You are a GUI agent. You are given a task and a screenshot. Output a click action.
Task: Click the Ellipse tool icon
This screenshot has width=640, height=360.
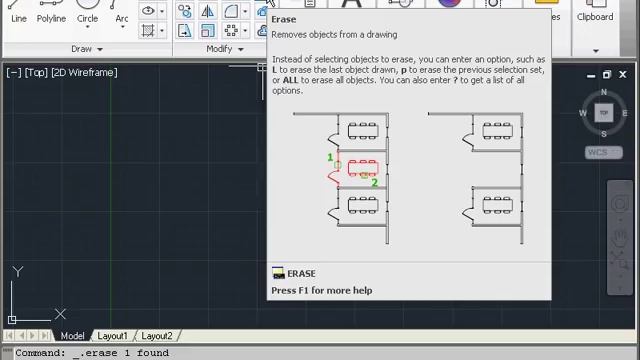coord(148,11)
